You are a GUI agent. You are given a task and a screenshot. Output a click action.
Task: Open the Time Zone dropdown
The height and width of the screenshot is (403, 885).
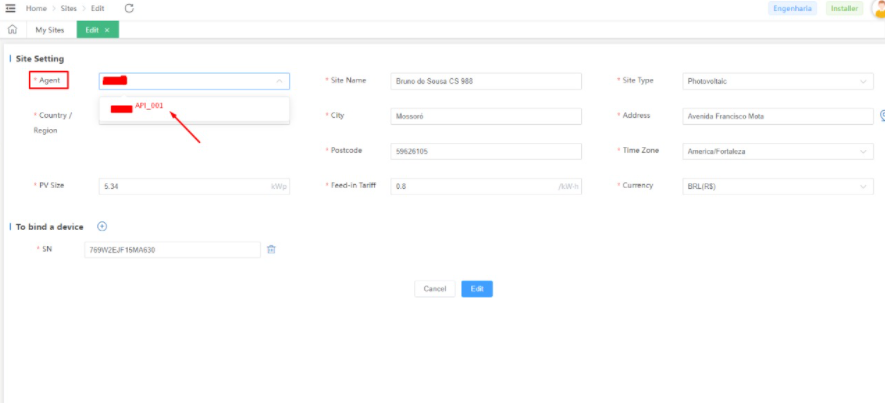[x=864, y=151]
